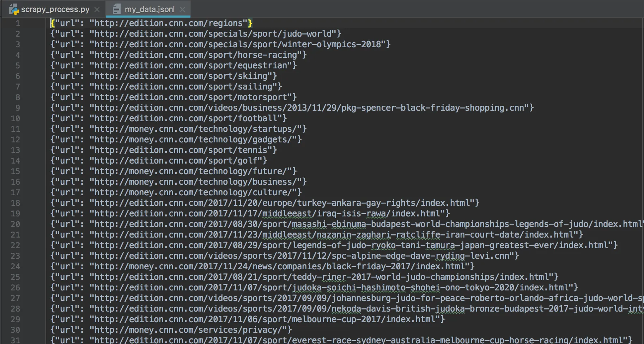644x344 pixels.
Task: Close the scrapy_process.py tab
Action: (x=97, y=10)
